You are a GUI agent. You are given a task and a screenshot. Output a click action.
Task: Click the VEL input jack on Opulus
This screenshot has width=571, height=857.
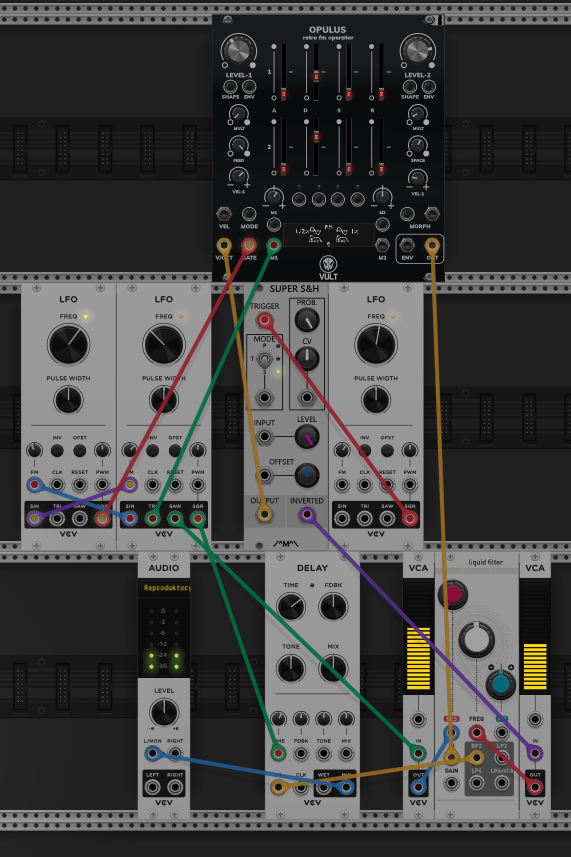pos(223,214)
